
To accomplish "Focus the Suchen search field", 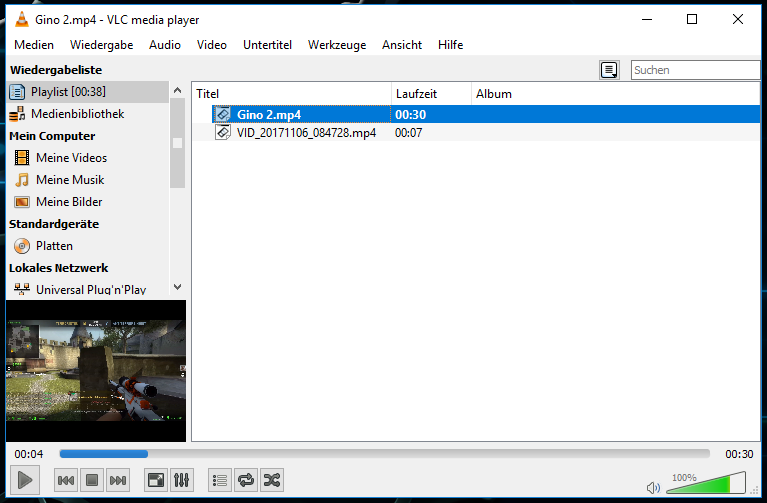I will [695, 70].
